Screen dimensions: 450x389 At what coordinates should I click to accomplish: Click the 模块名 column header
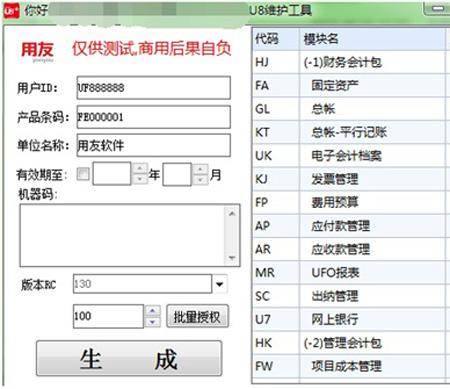(372, 39)
